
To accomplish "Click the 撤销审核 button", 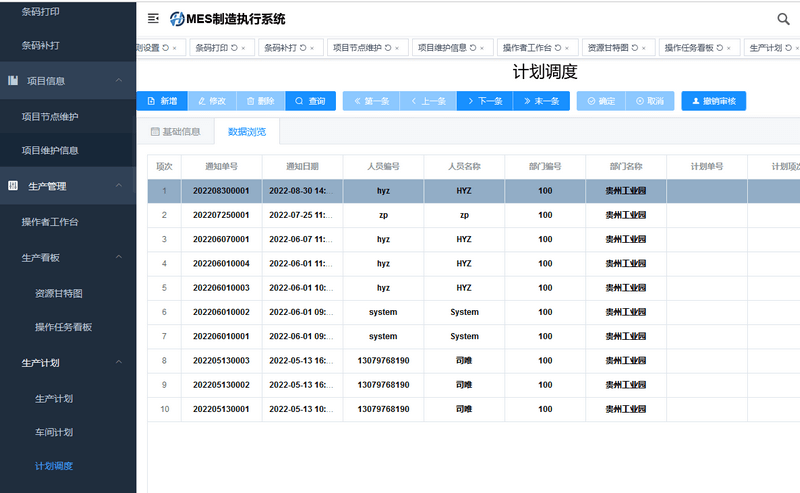I will (x=714, y=101).
